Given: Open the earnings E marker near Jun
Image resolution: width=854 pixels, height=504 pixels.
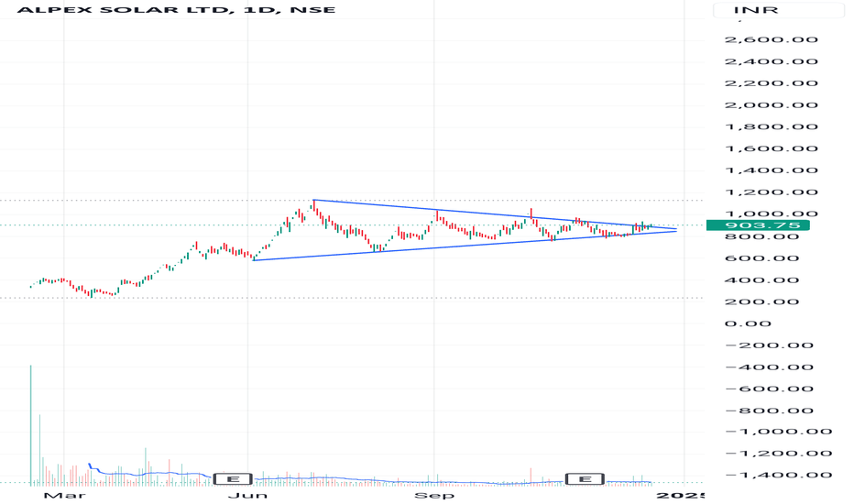Looking at the screenshot, I should point(233,479).
